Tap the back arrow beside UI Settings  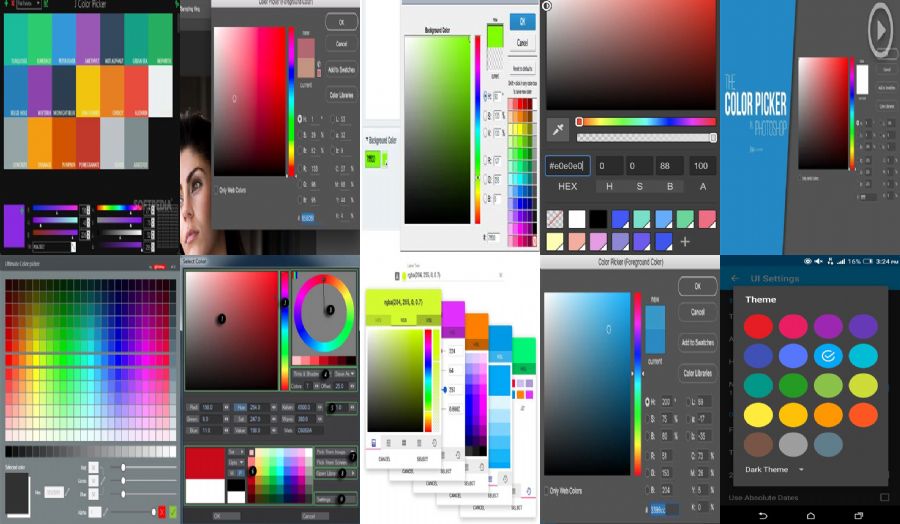pos(735,278)
